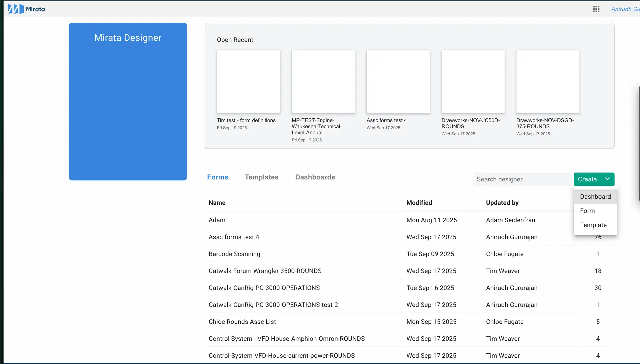Open the Tim test - form definitions thumbnail
Image resolution: width=640 pixels, height=364 pixels.
click(x=248, y=82)
